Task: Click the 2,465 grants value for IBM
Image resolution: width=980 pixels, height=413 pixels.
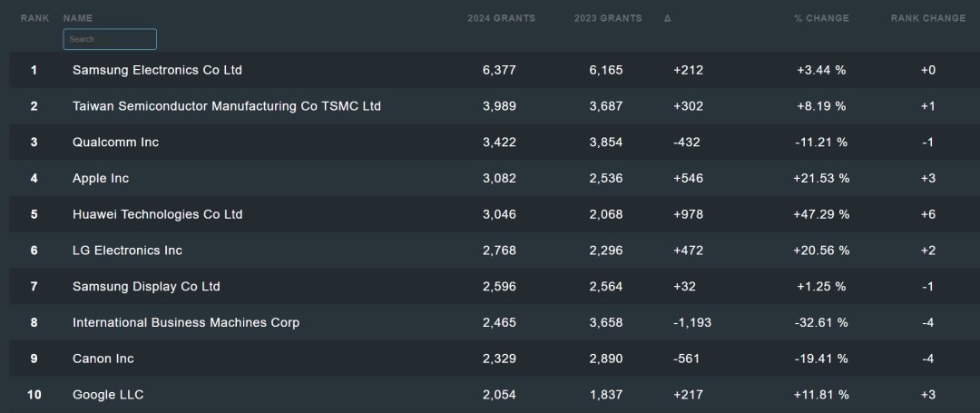Action: tap(499, 323)
